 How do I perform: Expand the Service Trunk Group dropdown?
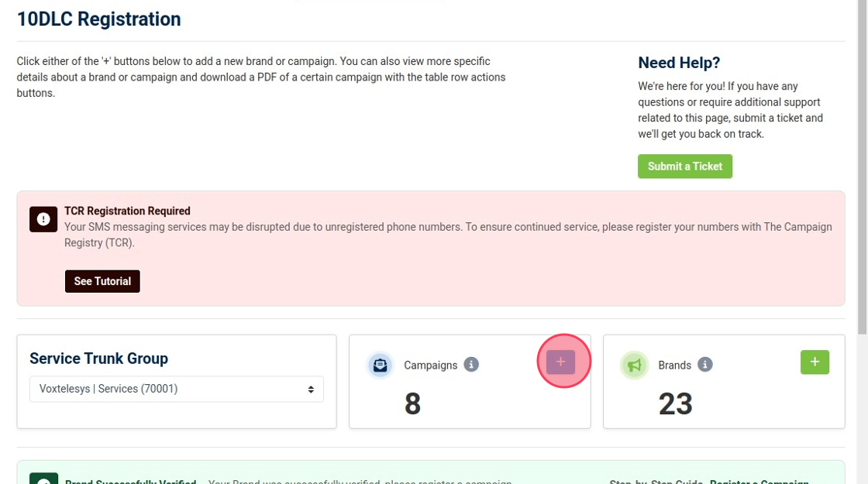point(176,389)
